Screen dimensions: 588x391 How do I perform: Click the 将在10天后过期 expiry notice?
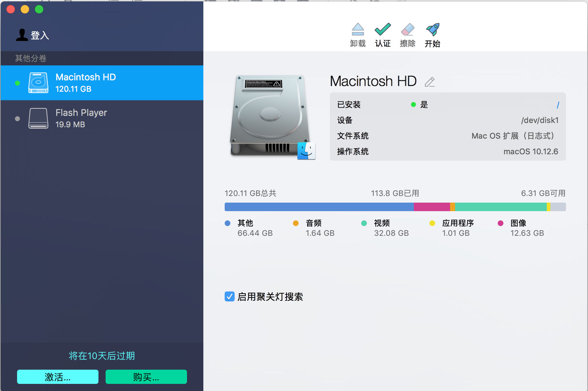(102, 356)
